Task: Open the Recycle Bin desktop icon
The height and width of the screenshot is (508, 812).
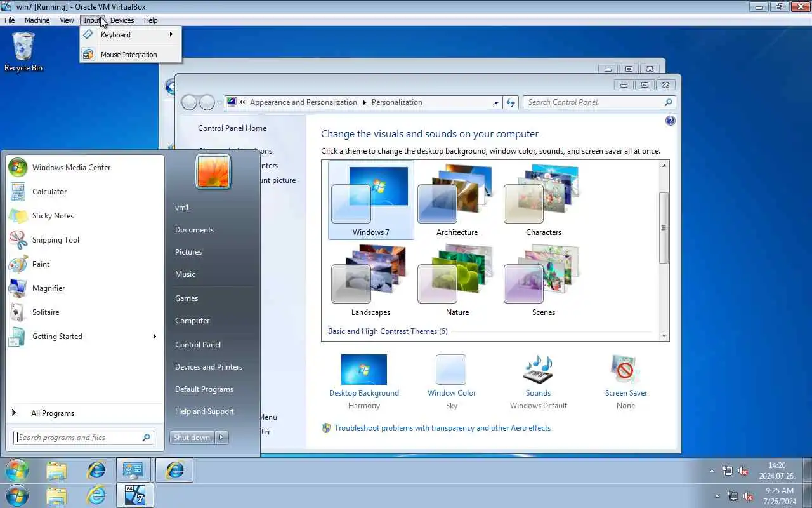Action: (x=23, y=51)
